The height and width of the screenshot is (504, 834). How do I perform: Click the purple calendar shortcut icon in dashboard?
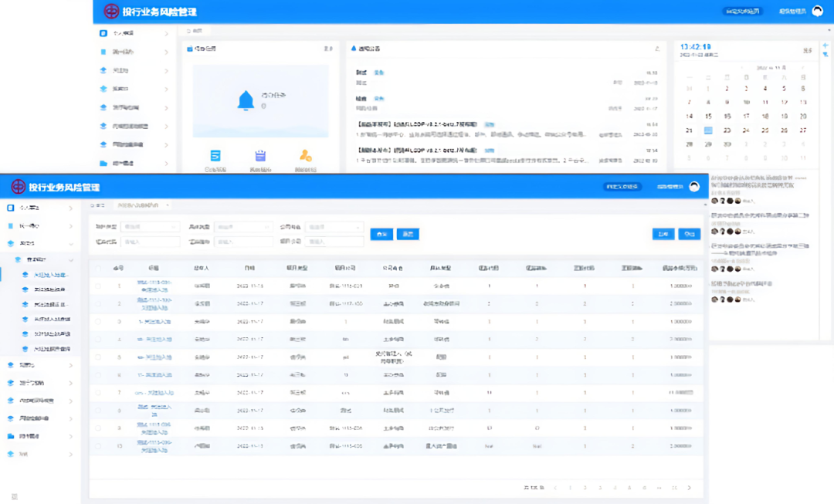click(x=260, y=155)
